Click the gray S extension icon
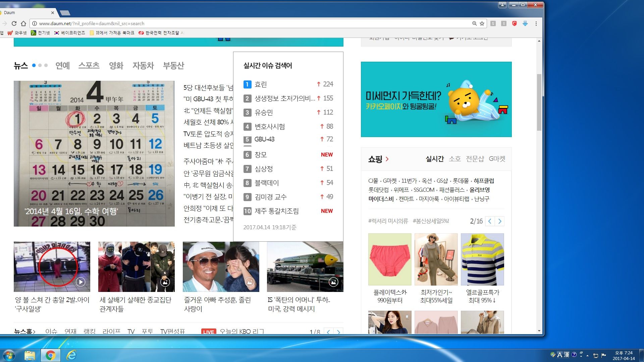Screen dimensions: 644x362 pyautogui.click(x=493, y=23)
